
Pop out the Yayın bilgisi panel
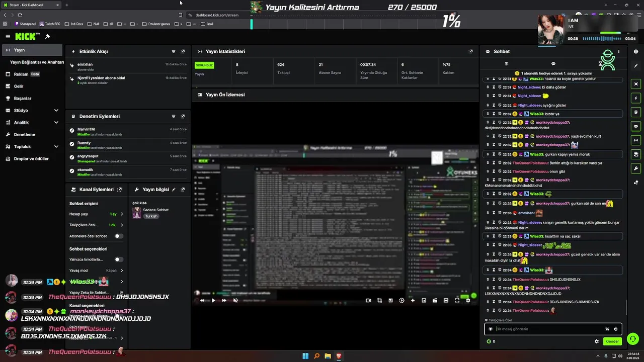pyautogui.click(x=183, y=190)
